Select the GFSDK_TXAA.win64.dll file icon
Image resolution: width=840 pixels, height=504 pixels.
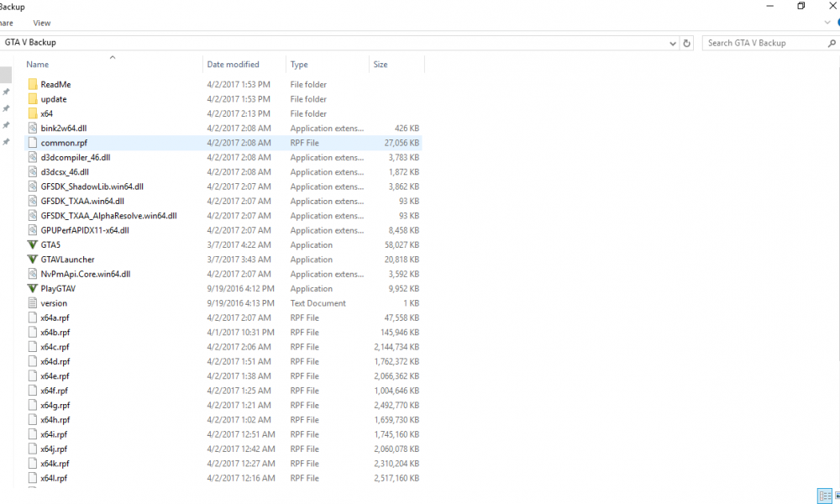pyautogui.click(x=33, y=201)
